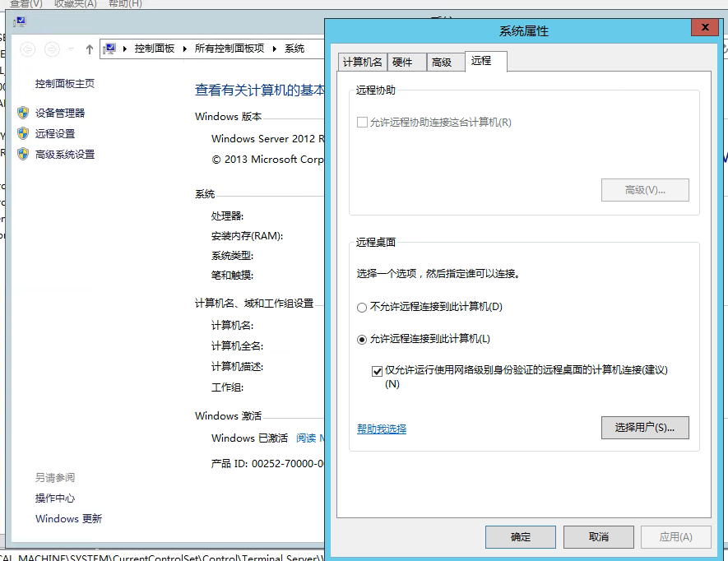Toggle 允许远程协助连接这台计算机 checkbox
This screenshot has width=728, height=561.
[x=362, y=122]
